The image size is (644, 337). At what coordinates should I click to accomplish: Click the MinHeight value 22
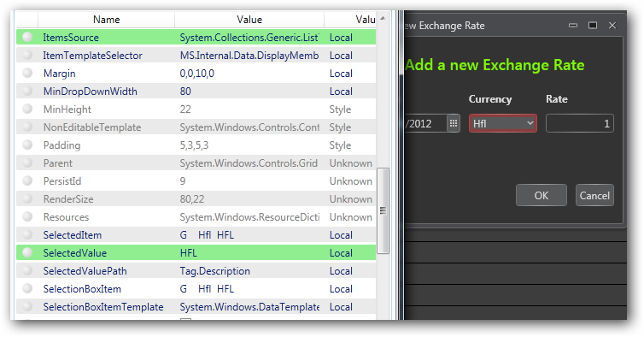(185, 109)
